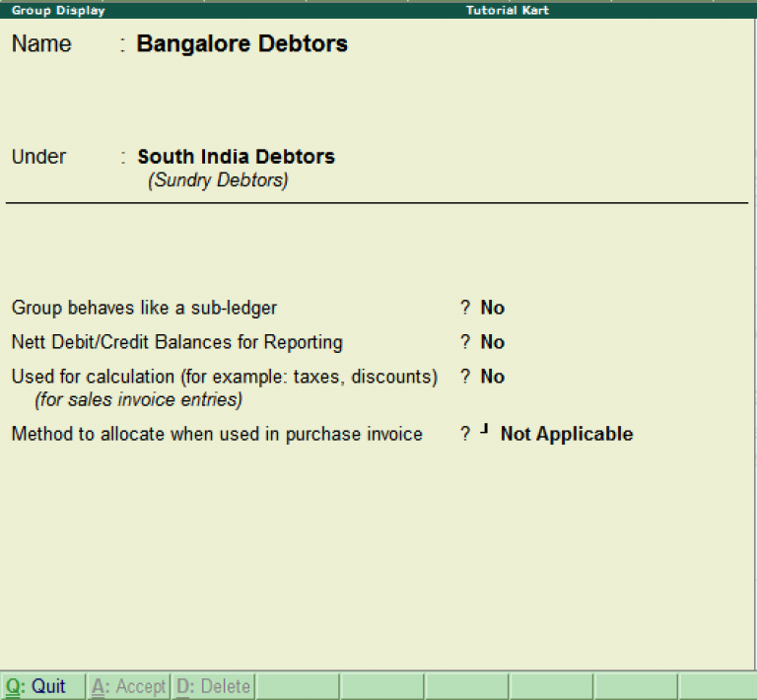Click the (for sales invoice entries) note
This screenshot has width=757, height=700.
click(x=139, y=399)
